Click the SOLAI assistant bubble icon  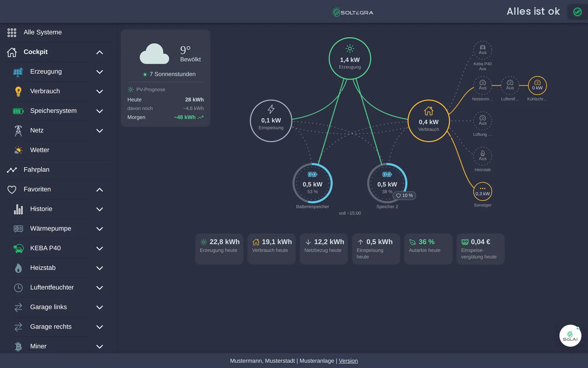[570, 335]
